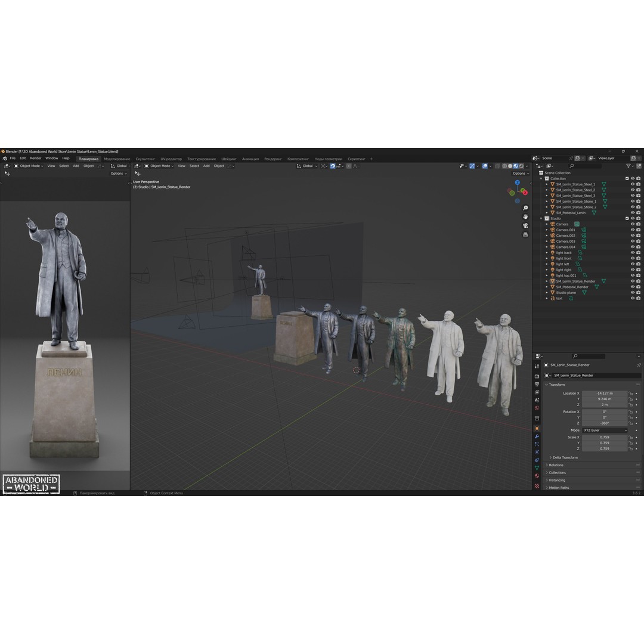Screen dimensions: 644x644
Task: Disable rendering for SM_Pedestal_Lenin
Action: coord(638,213)
